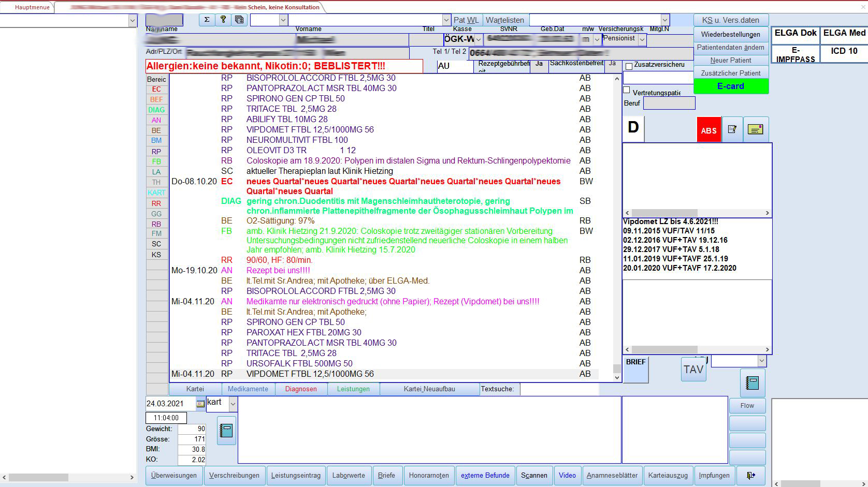Click notebook icon beside the BMI fields

click(x=226, y=431)
